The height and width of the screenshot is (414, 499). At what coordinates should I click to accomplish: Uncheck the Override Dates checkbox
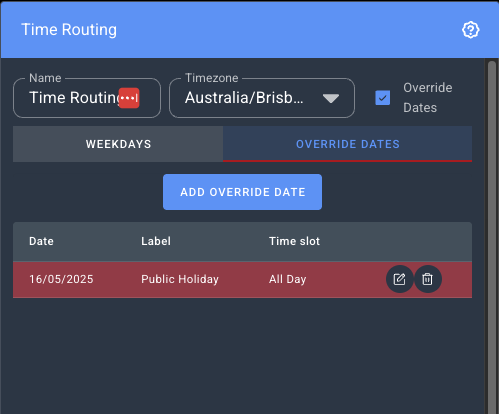pyautogui.click(x=382, y=98)
